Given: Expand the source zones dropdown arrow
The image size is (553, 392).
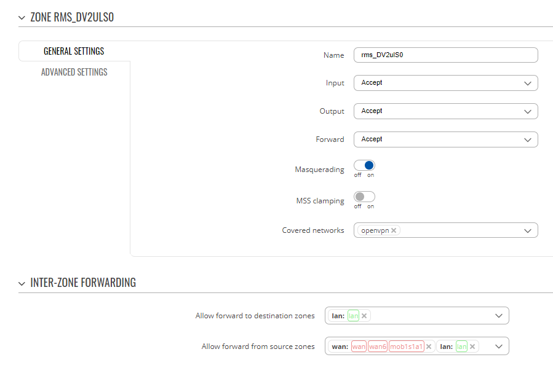Looking at the screenshot, I should coord(499,346).
